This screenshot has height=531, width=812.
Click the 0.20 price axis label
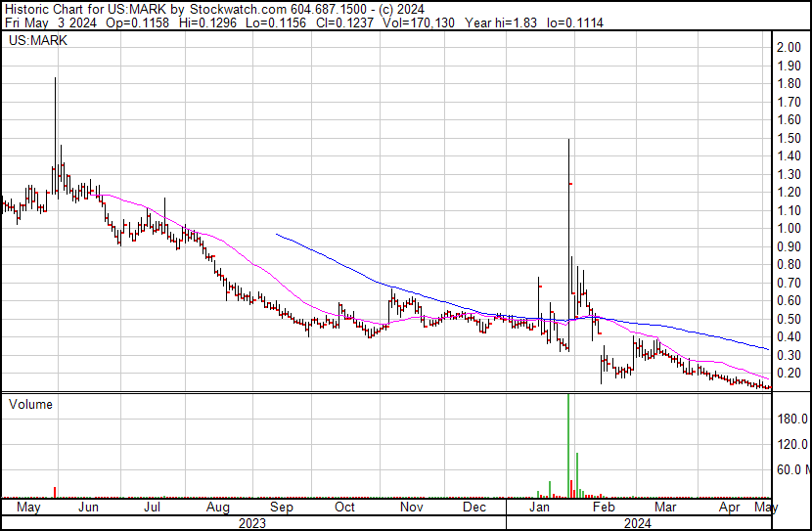tap(789, 374)
